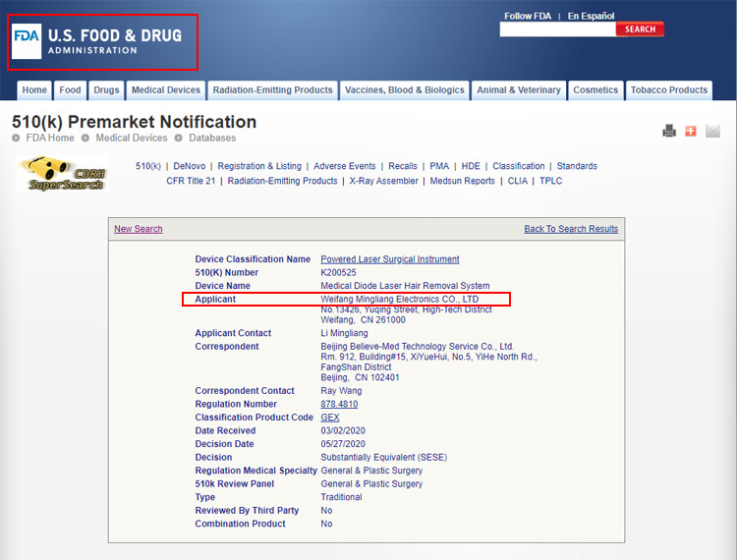Open the Standards link

click(577, 166)
